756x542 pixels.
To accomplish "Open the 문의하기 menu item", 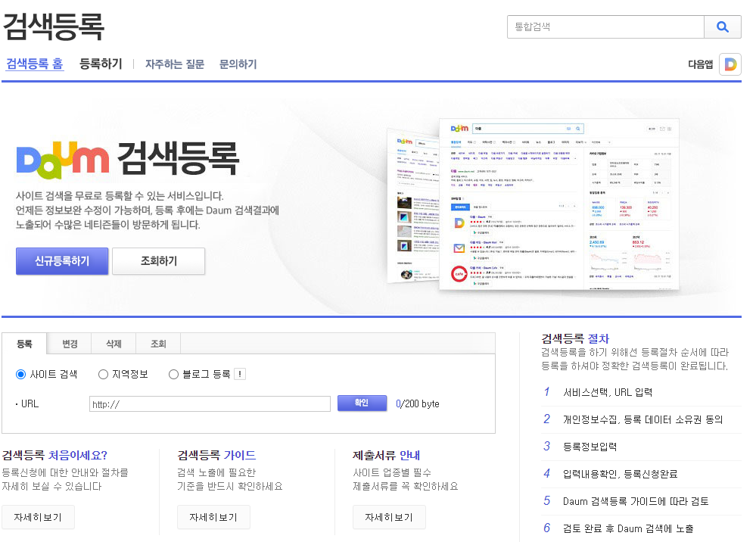I will (x=238, y=64).
